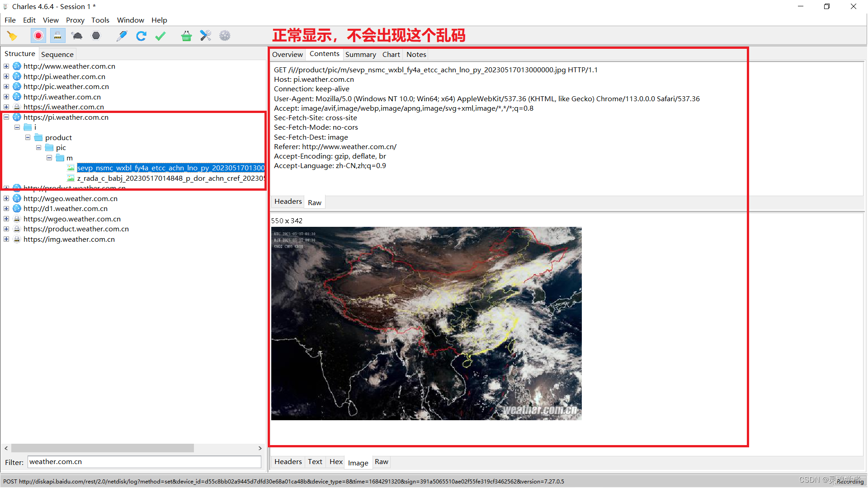The height and width of the screenshot is (488, 868).
Task: Open the Settings gear icon
Action: click(x=225, y=36)
